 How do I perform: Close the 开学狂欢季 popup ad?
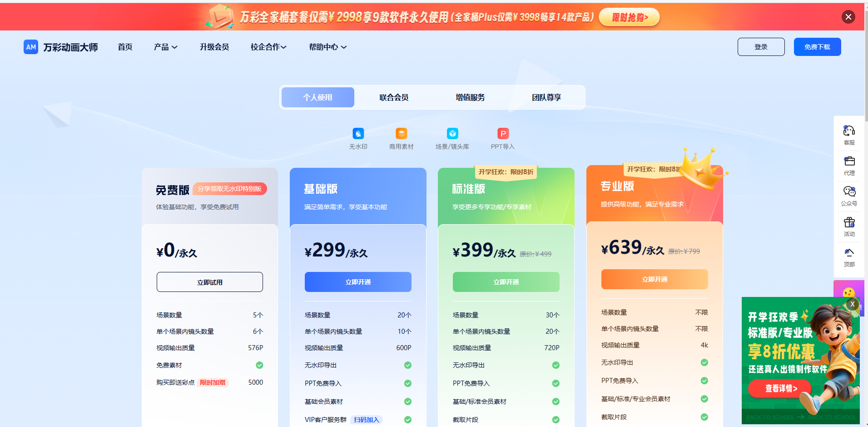tap(853, 304)
